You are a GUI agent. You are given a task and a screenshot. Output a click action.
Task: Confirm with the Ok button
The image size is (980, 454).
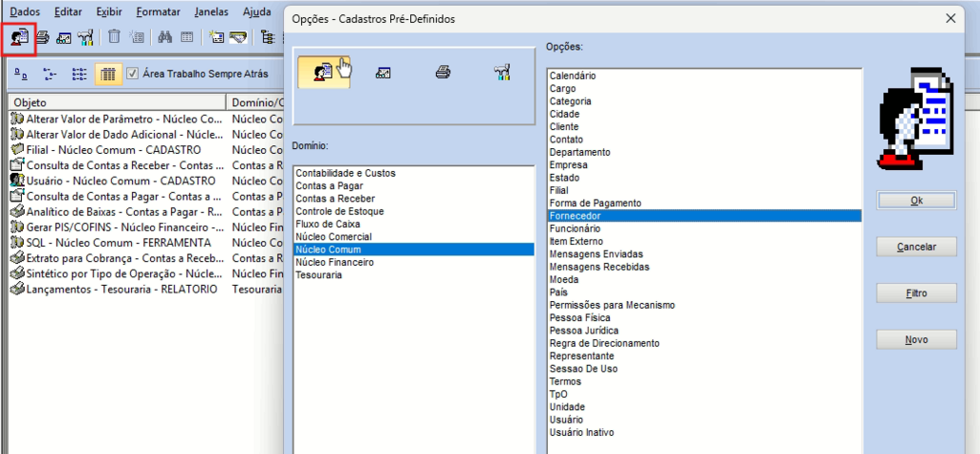click(x=916, y=201)
